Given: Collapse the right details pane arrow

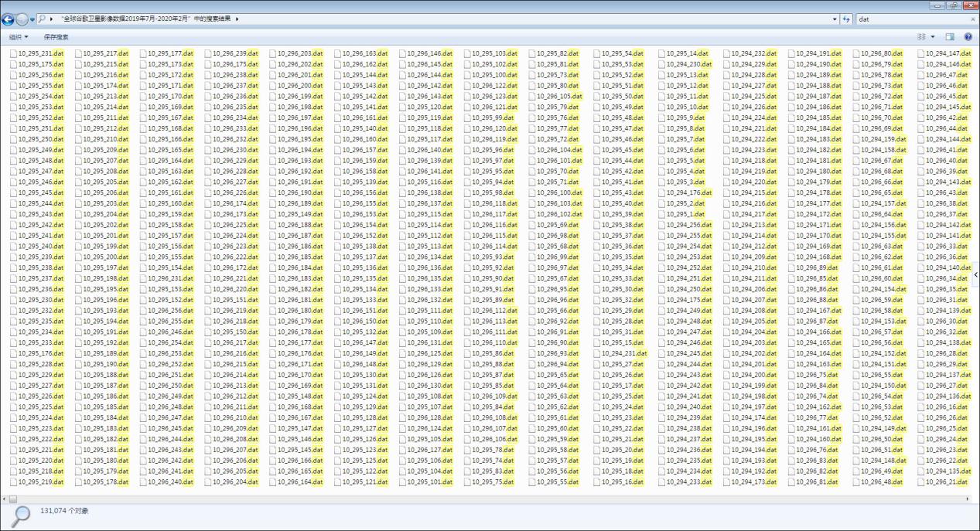Looking at the screenshot, I should tap(975, 273).
